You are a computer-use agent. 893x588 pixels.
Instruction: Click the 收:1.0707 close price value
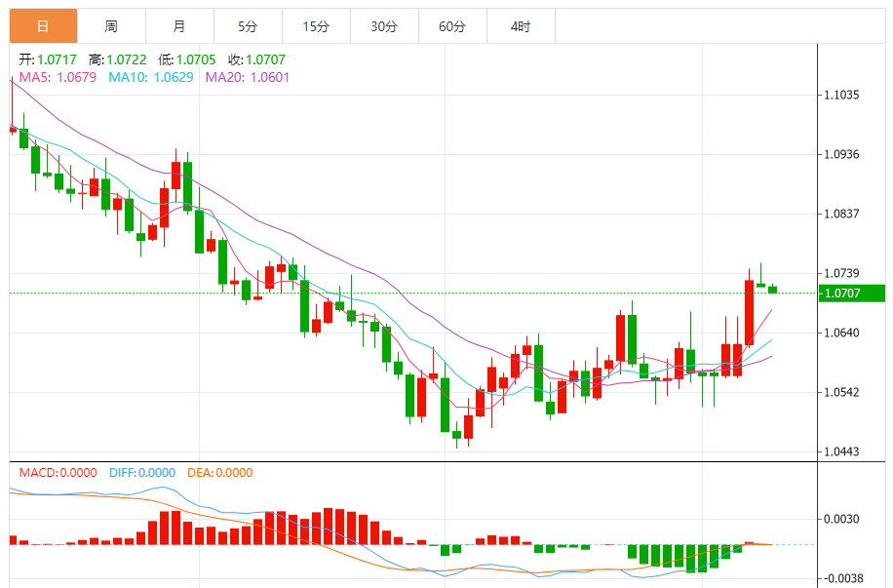(256, 59)
